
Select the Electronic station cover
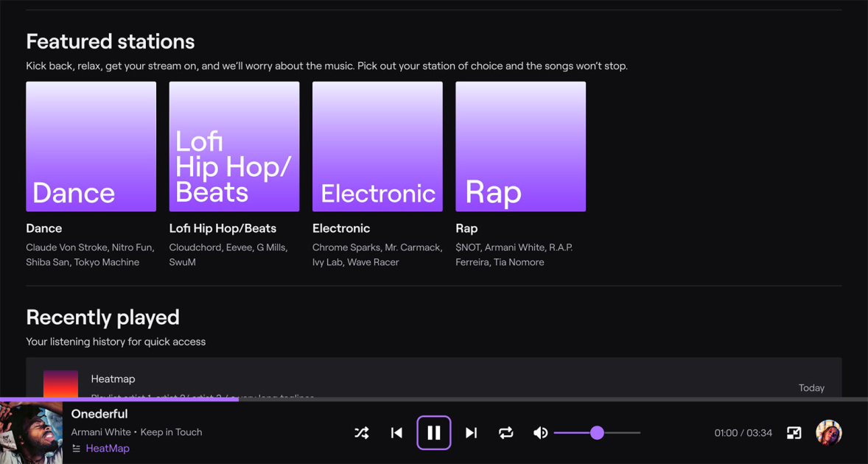coord(377,147)
